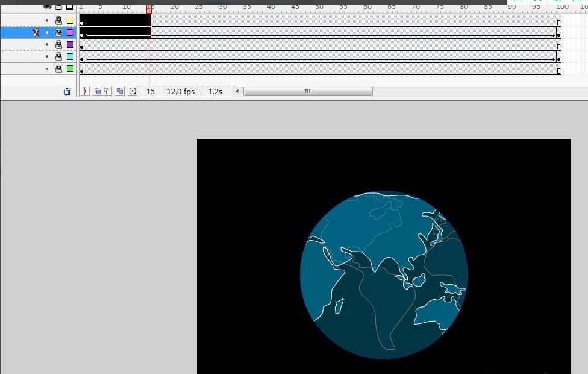Toggle outline view for all layers
The width and height of the screenshot is (588, 374).
click(x=70, y=7)
